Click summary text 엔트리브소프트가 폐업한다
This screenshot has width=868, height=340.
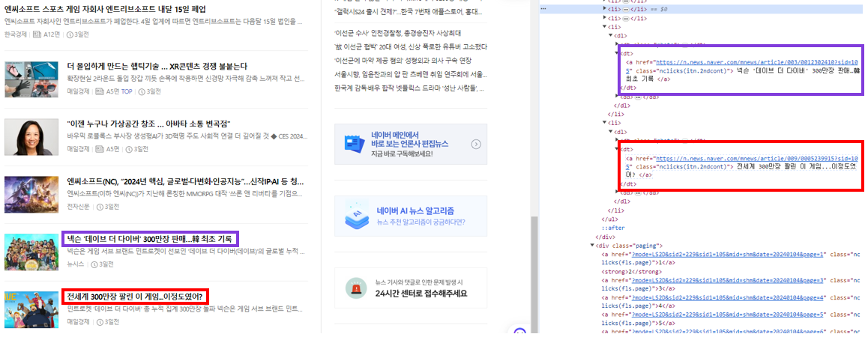(153, 22)
